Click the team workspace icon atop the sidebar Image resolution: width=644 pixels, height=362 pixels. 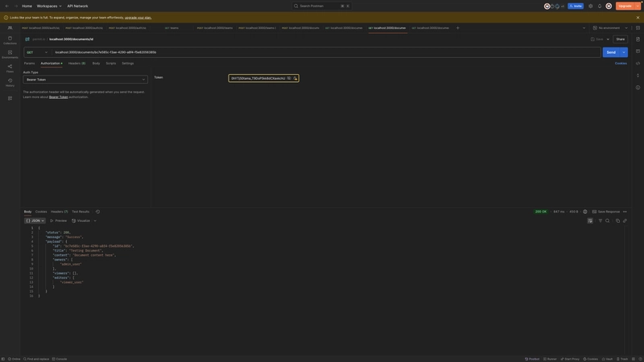pos(10,28)
